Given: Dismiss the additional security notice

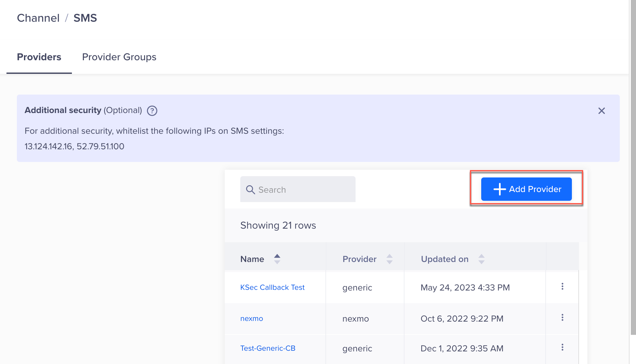Looking at the screenshot, I should (602, 110).
